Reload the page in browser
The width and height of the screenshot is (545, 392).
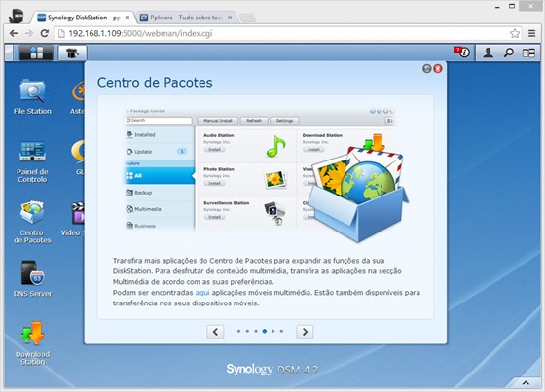point(44,33)
